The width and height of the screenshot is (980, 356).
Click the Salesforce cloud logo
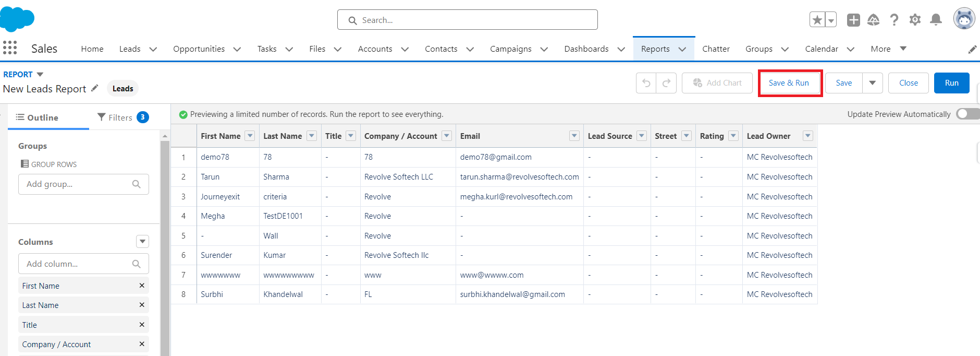point(17,19)
